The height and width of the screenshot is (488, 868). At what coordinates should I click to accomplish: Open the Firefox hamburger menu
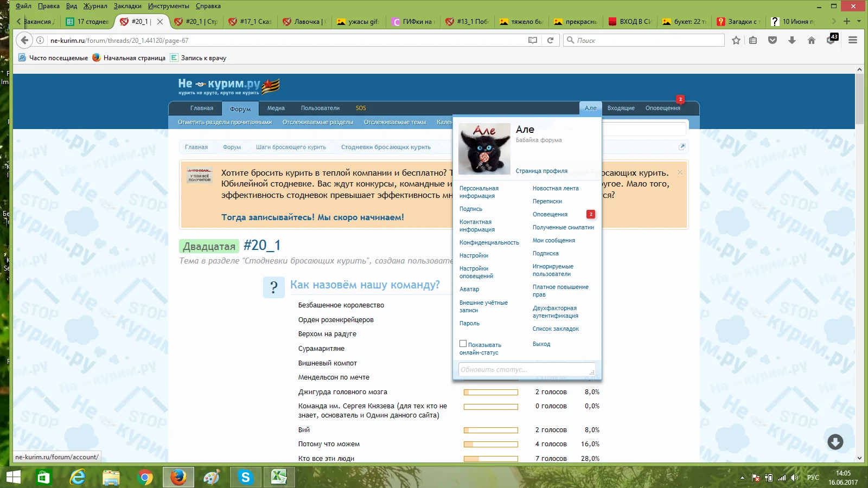(x=853, y=40)
